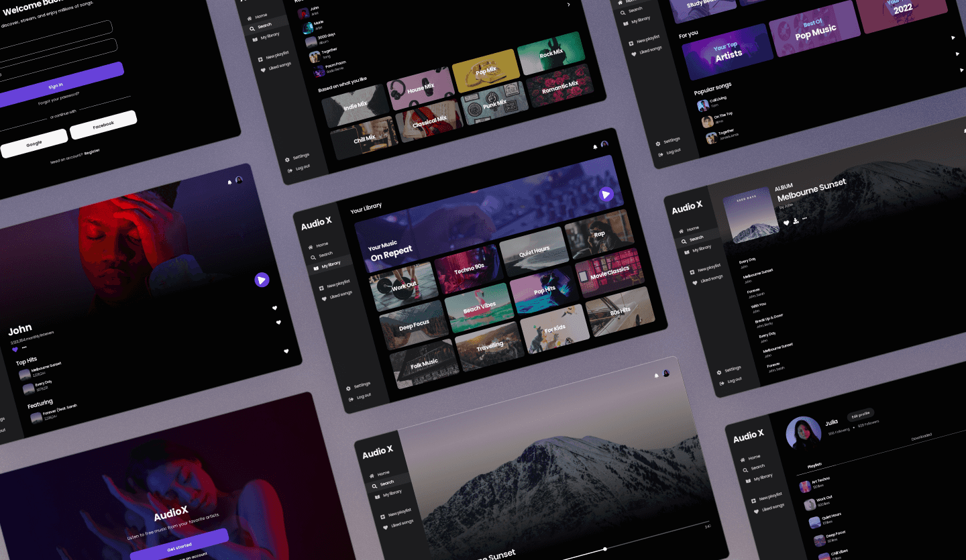966x560 pixels.
Task: Open the Best Of Pop Music card
Action: pyautogui.click(x=816, y=28)
